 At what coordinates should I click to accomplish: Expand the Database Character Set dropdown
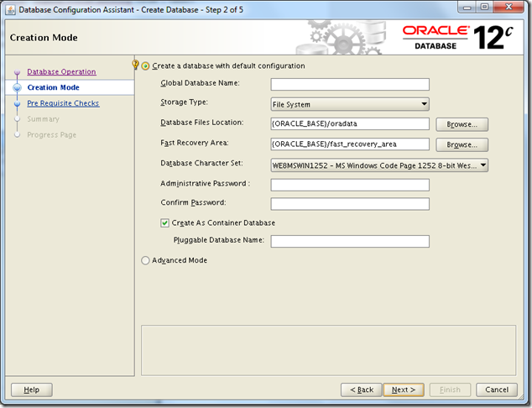click(379, 165)
